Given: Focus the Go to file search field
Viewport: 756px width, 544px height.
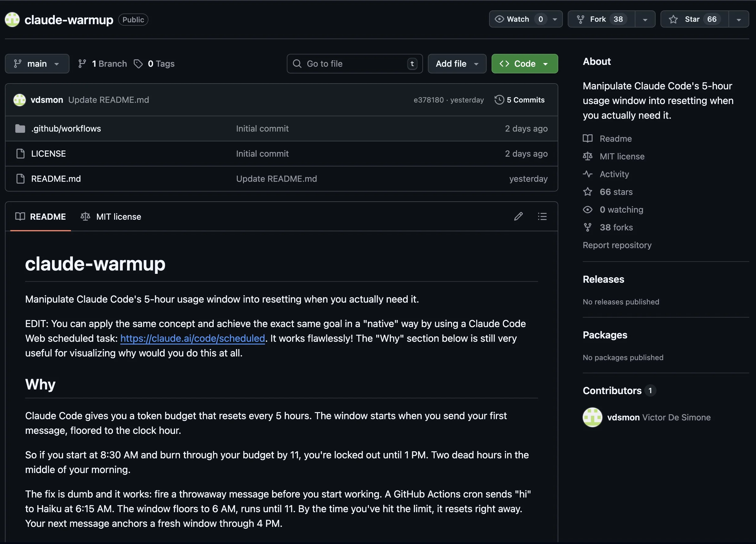Looking at the screenshot, I should coord(355,64).
